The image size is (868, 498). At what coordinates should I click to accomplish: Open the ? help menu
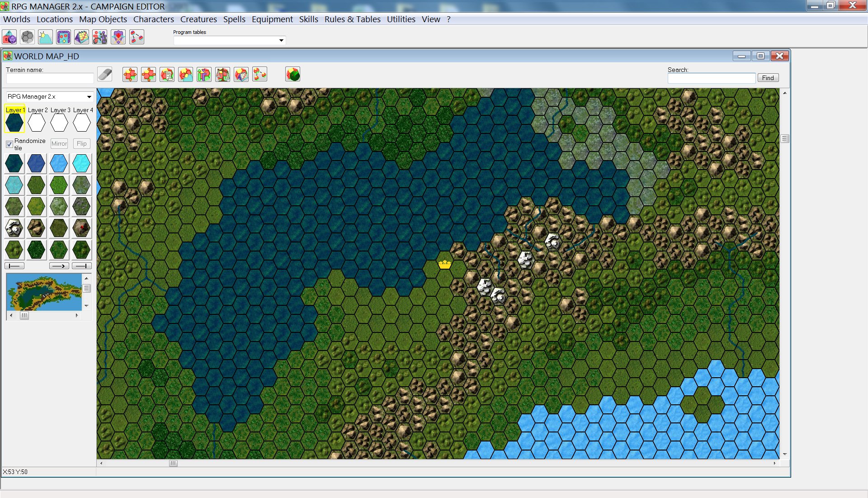[448, 19]
